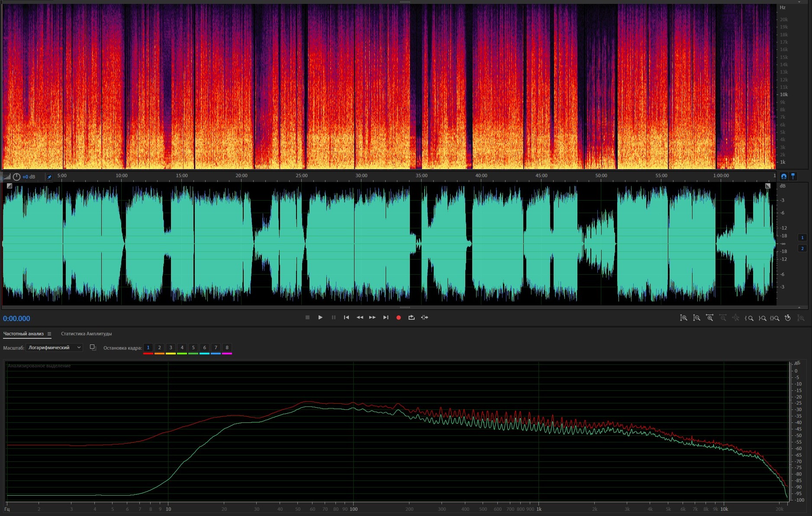Click the headphones icon right of timeline ruler

click(783, 176)
